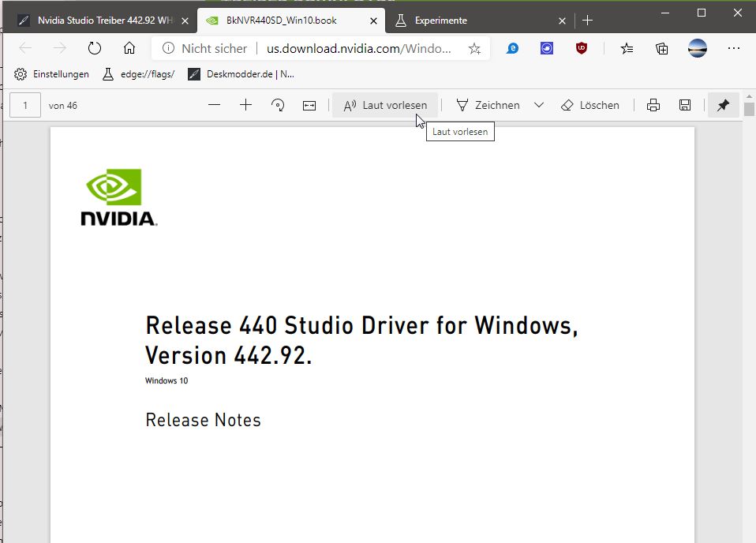Click the browser Back arrow
This screenshot has width=756, height=543.
tap(25, 48)
